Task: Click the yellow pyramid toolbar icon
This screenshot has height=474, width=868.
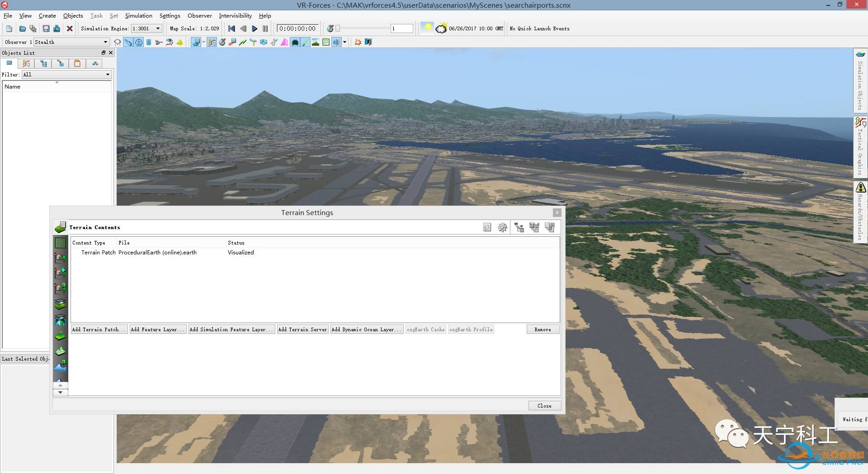Action: [x=179, y=42]
